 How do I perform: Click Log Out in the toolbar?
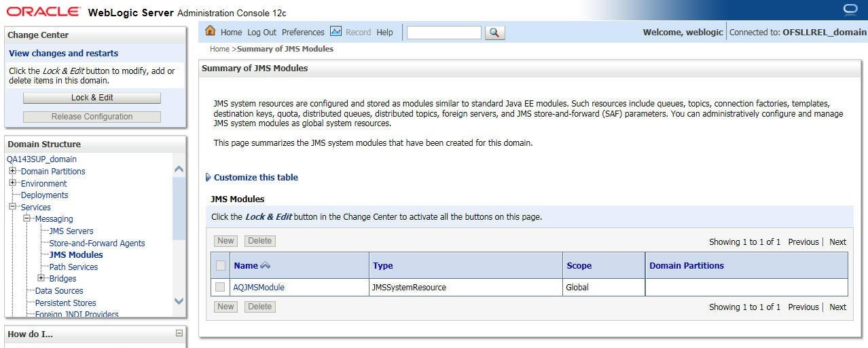(x=261, y=32)
